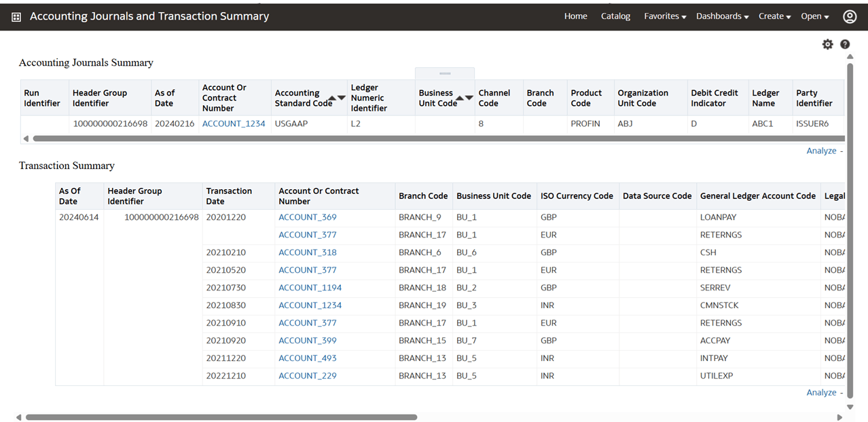Collapse the Transaction Summary view with the minus control
868x422 pixels.
[841, 392]
